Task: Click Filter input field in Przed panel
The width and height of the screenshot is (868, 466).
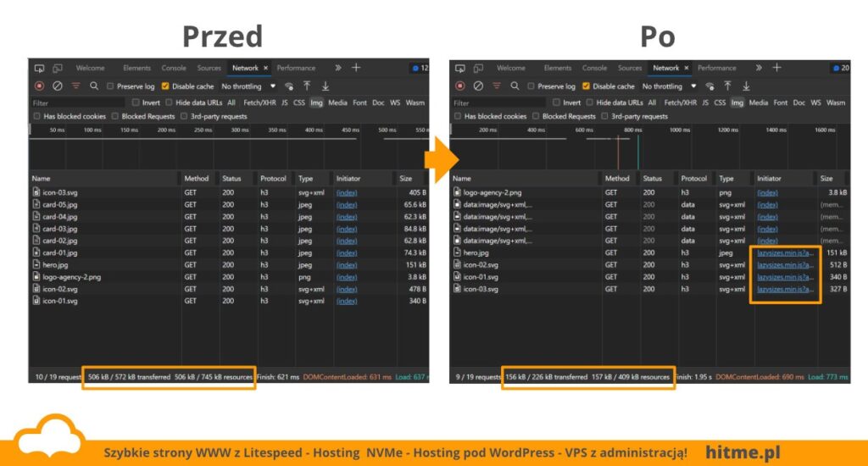Action: point(77,103)
